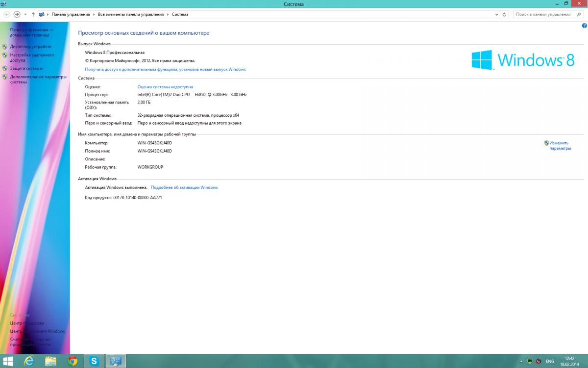This screenshot has width=588, height=368.
Task: Open Skype from the taskbar
Action: point(94,361)
